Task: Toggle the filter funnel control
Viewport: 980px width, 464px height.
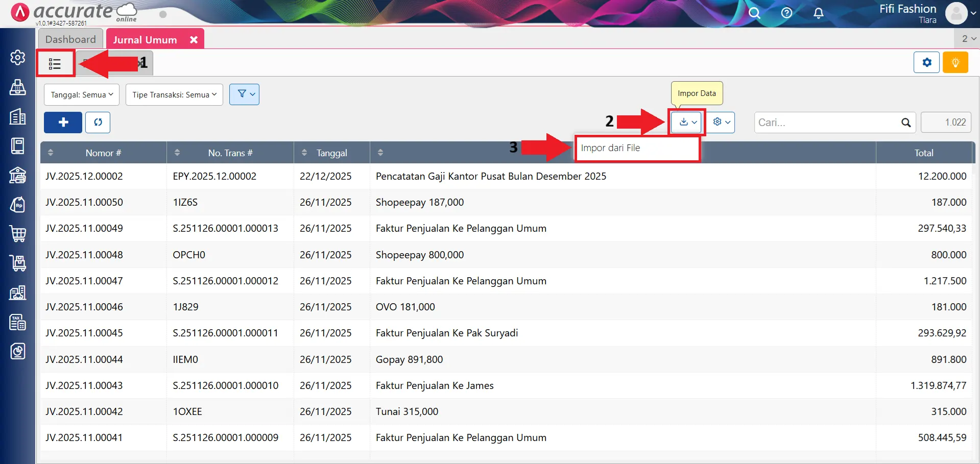Action: [244, 94]
